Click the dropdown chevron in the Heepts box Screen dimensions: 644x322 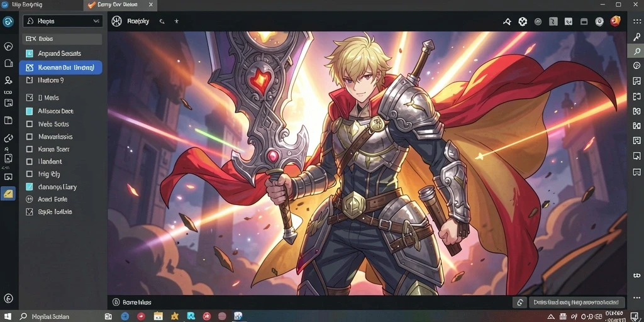(96, 21)
